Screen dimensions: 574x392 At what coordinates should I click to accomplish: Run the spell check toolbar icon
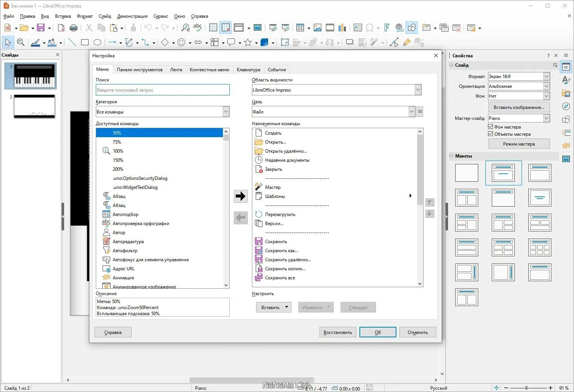point(198,28)
